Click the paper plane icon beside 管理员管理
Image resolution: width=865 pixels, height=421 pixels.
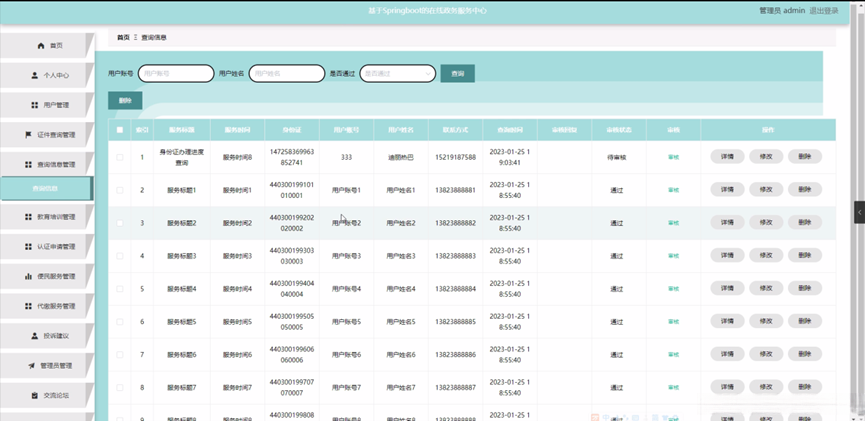[x=31, y=365]
